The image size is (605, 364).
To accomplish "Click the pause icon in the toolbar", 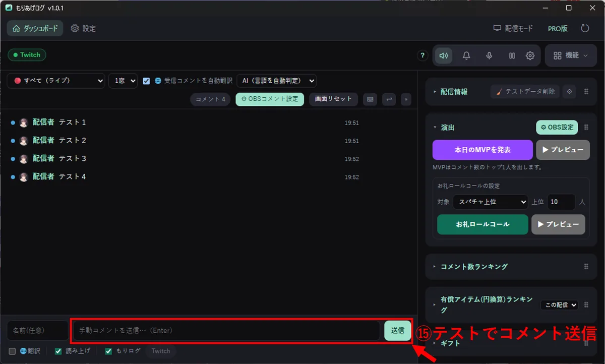I will point(512,55).
